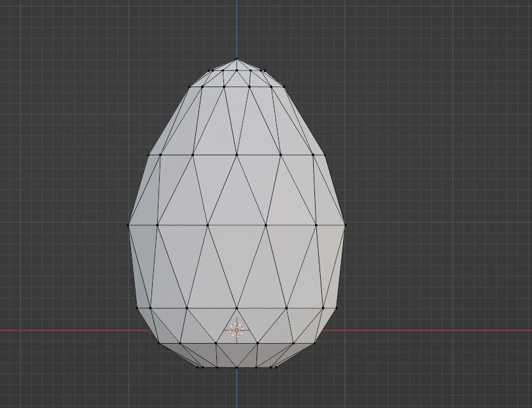Click the red X axis line left of the egg
532x408 pixels.
(x=64, y=330)
